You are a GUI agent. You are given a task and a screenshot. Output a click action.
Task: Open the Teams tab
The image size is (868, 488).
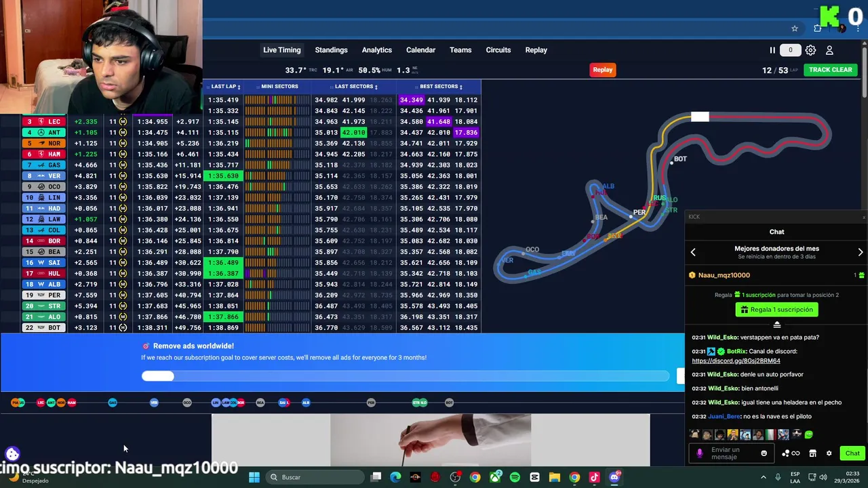460,50
